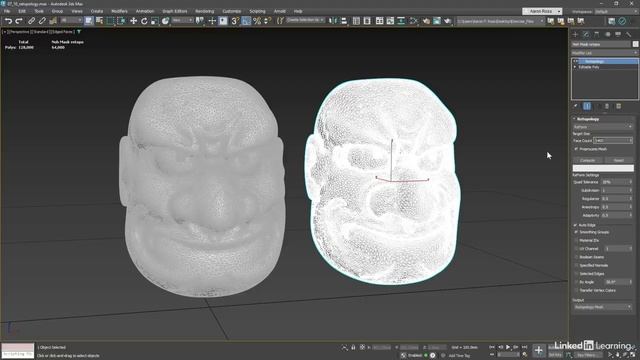The image size is (640, 360).
Task: Click the Reset button
Action: (x=619, y=160)
